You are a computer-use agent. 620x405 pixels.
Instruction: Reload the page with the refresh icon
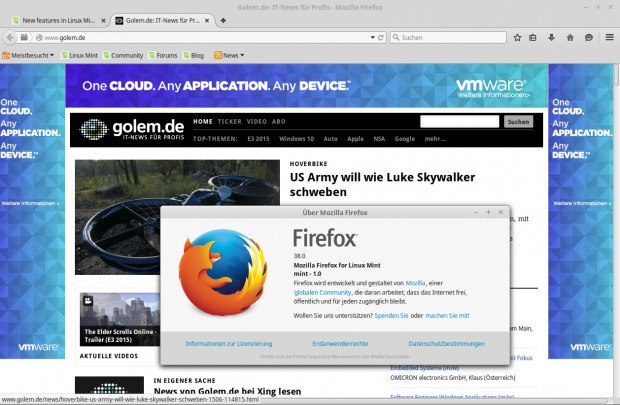381,38
